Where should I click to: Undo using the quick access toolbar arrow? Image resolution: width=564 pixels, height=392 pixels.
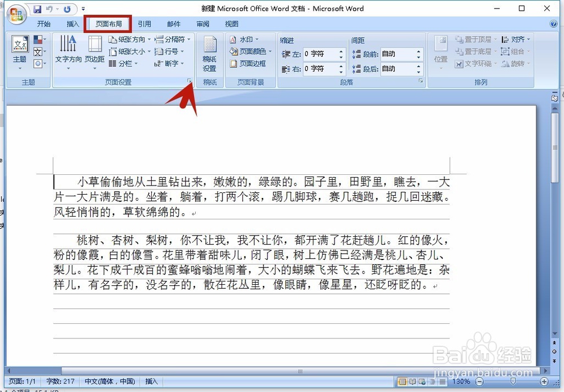tap(49, 10)
